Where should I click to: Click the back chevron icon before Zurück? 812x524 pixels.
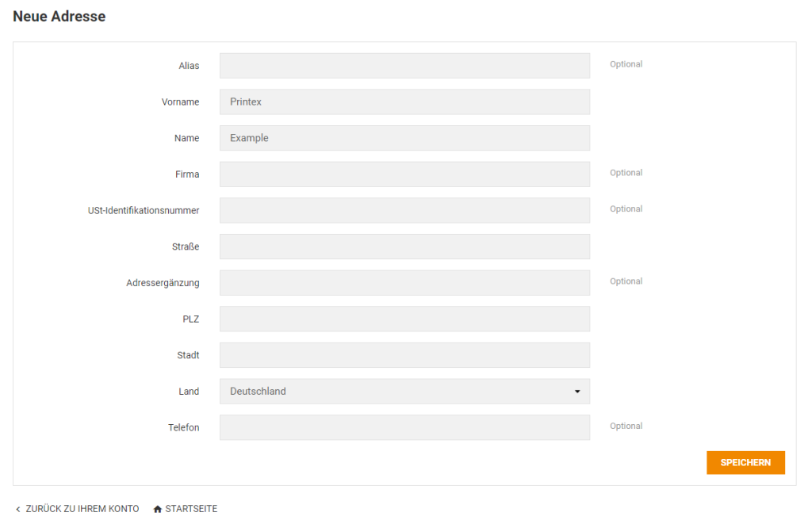[x=18, y=510]
